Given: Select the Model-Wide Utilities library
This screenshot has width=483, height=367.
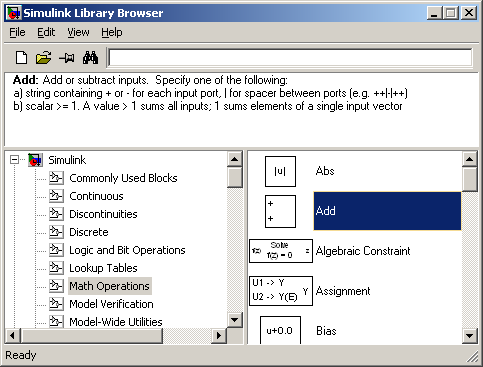Looking at the screenshot, I should pos(116,322).
